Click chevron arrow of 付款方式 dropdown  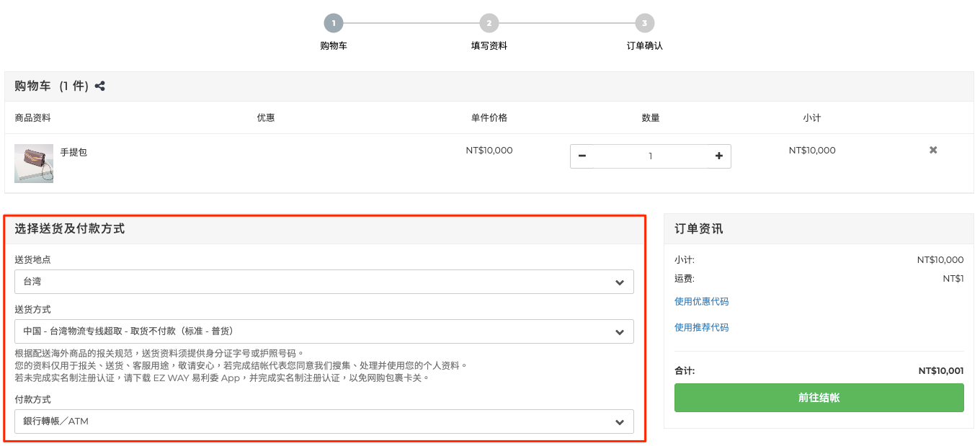coord(620,422)
